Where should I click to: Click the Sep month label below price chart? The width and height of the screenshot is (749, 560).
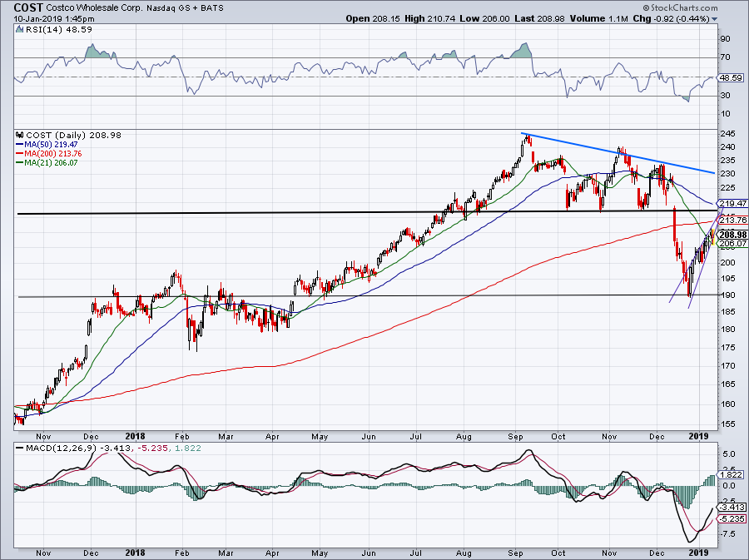515,436
